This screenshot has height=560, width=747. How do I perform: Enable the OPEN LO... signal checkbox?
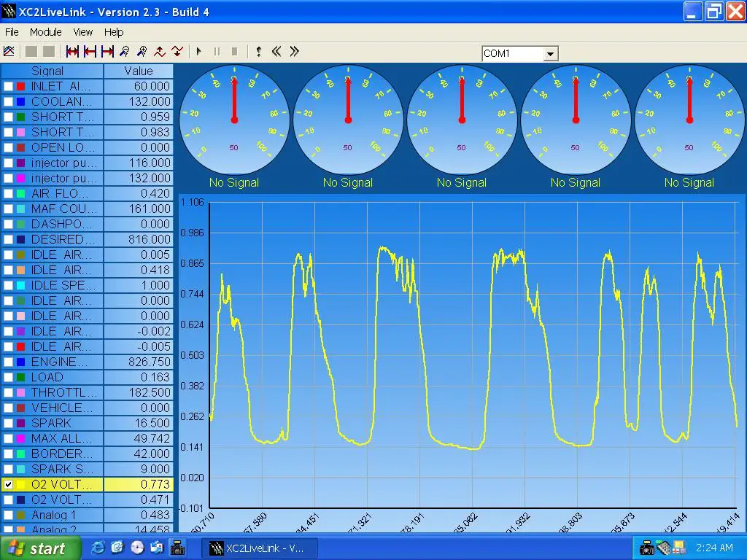point(8,147)
